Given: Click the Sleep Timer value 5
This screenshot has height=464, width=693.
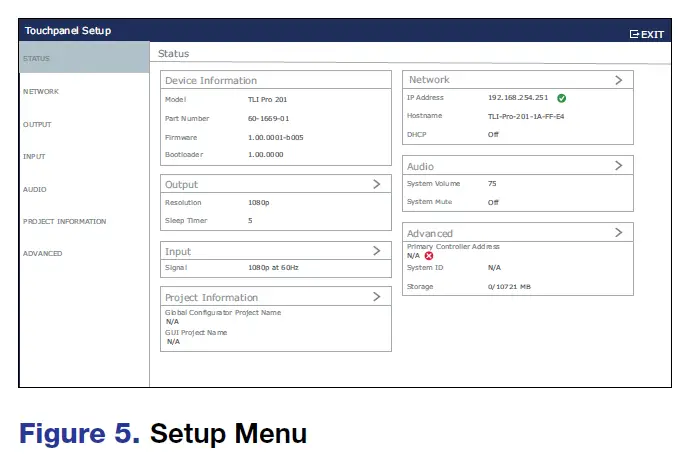Looking at the screenshot, I should pyautogui.click(x=250, y=221).
